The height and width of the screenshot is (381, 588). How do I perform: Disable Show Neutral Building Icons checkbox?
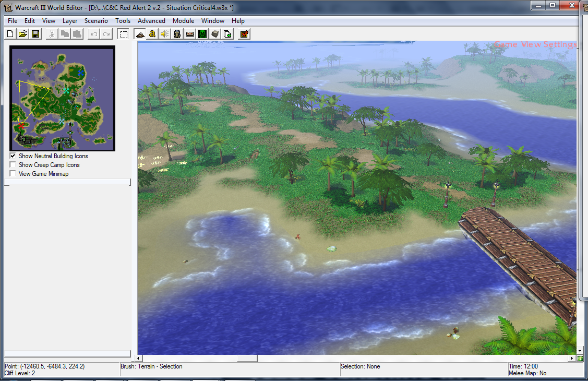tap(13, 156)
